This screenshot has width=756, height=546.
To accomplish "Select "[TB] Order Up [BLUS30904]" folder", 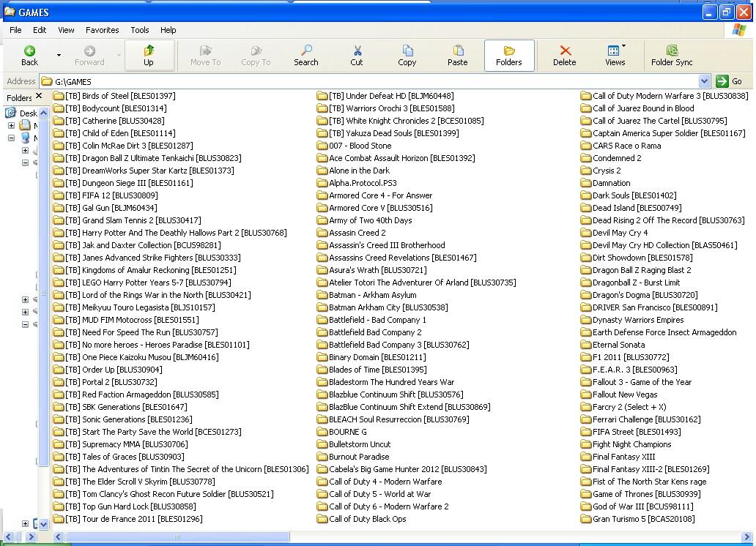I will pyautogui.click(x=114, y=370).
